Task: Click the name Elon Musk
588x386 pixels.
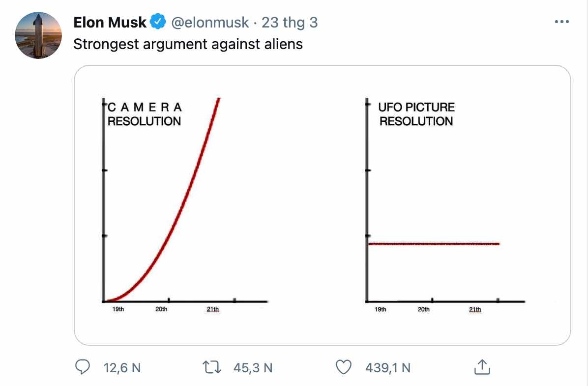Action: [x=109, y=22]
